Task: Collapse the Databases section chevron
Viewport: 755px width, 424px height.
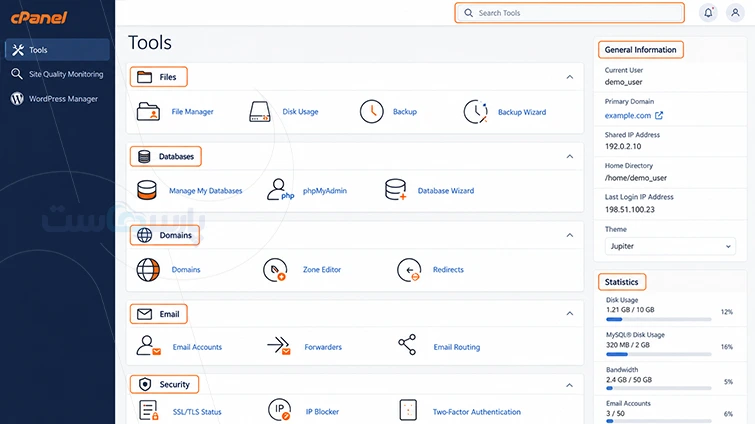Action: click(570, 156)
